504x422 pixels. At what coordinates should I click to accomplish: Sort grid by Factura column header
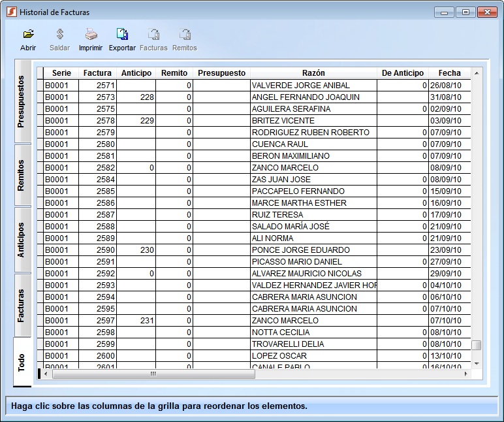point(97,73)
